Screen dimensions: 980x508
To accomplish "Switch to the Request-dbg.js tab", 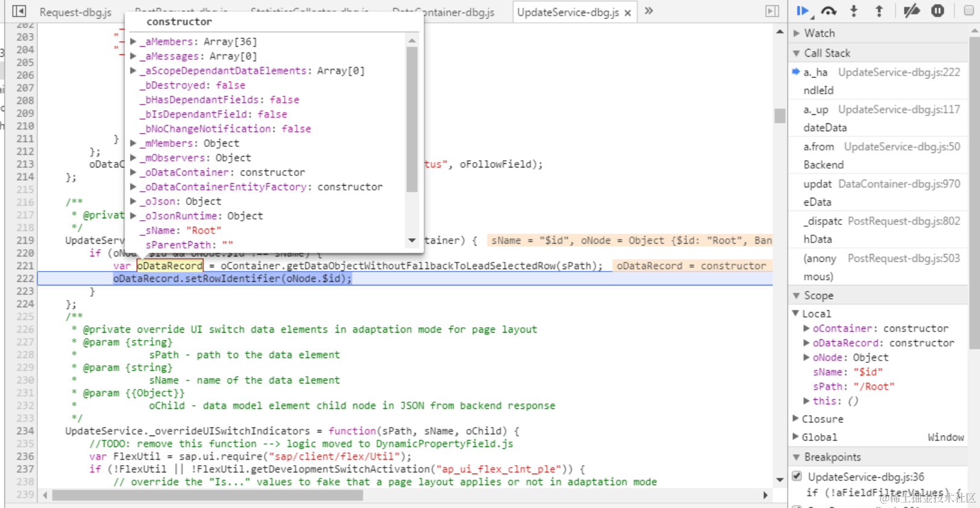I will click(76, 12).
